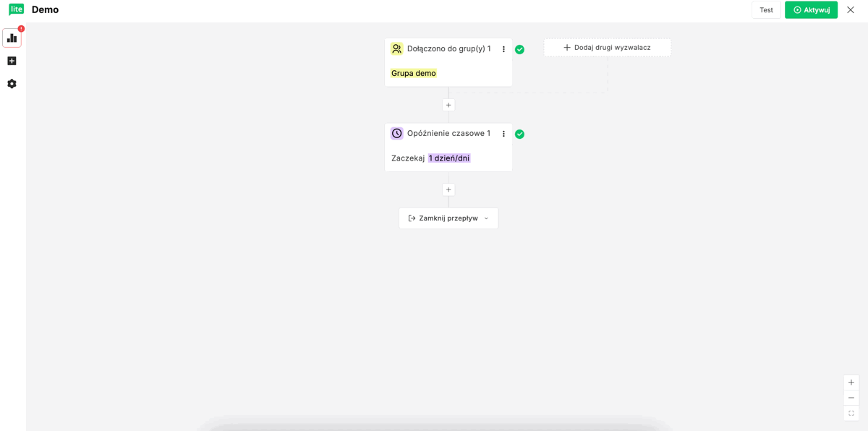Image resolution: width=868 pixels, height=431 pixels.
Task: Zoom in with the canvas plus button
Action: pyautogui.click(x=851, y=383)
